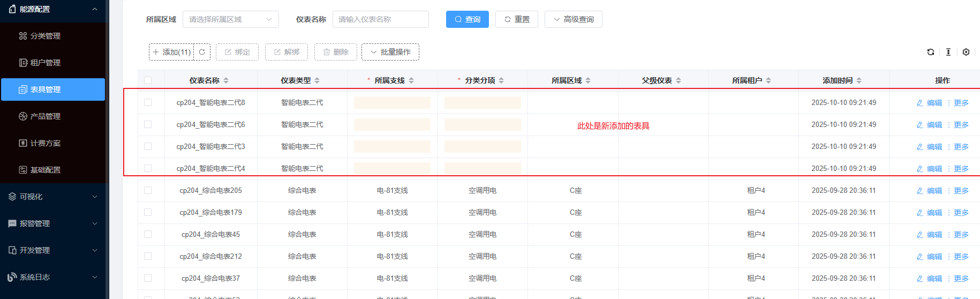Click the refresh table icon at top right
The image size is (980, 299).
[931, 52]
